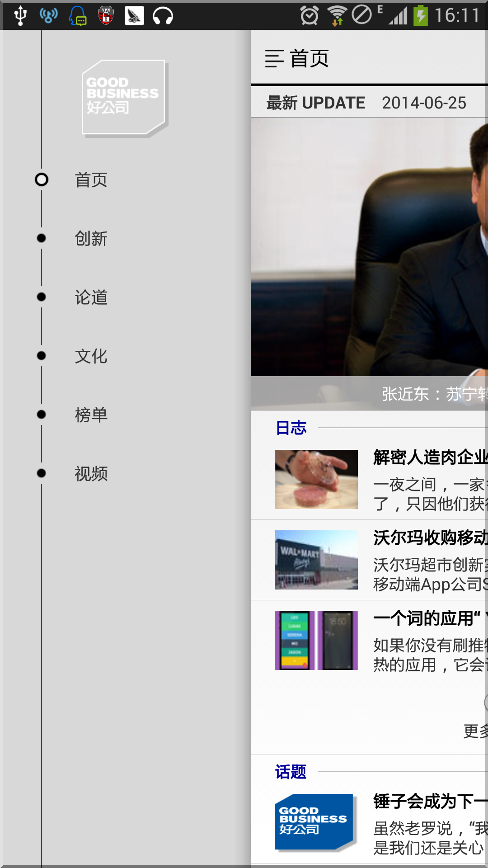Screen dimensions: 488x868
Task: Open the 榜单 section
Action: [91, 415]
